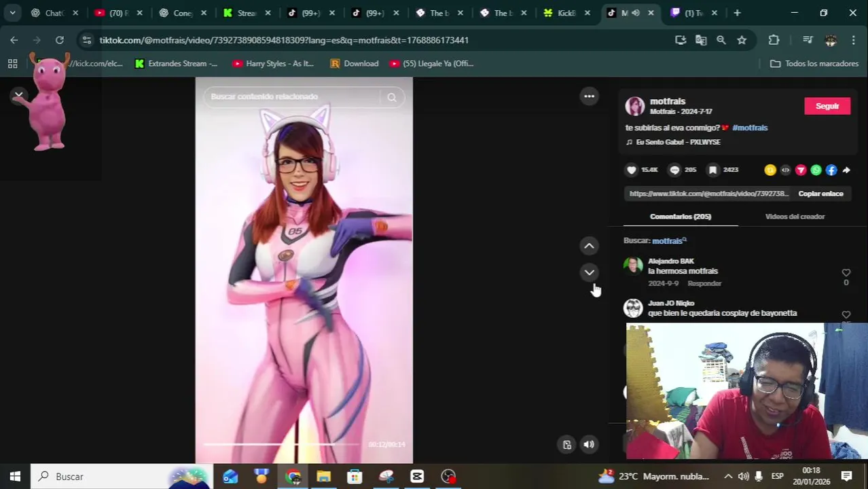Go back with the browser back arrow

click(14, 40)
